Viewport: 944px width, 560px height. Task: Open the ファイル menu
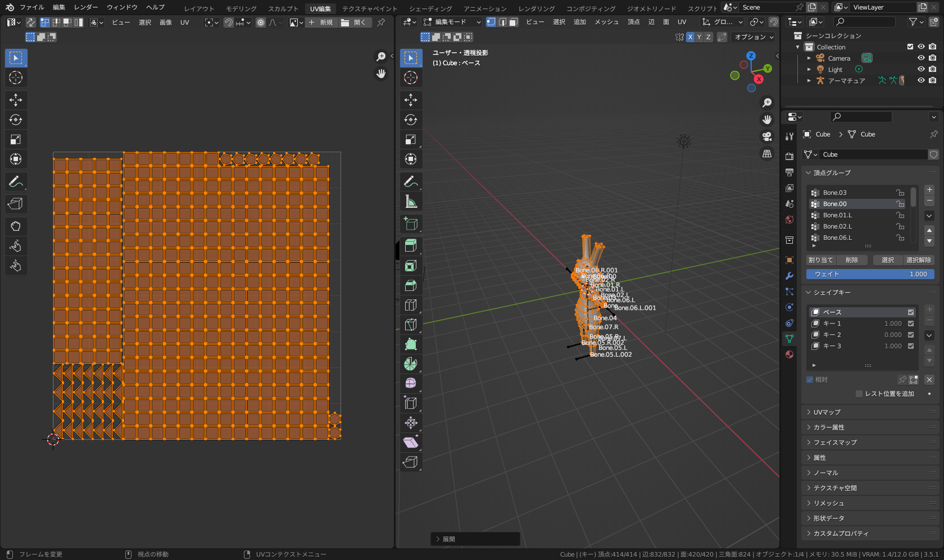coord(32,7)
